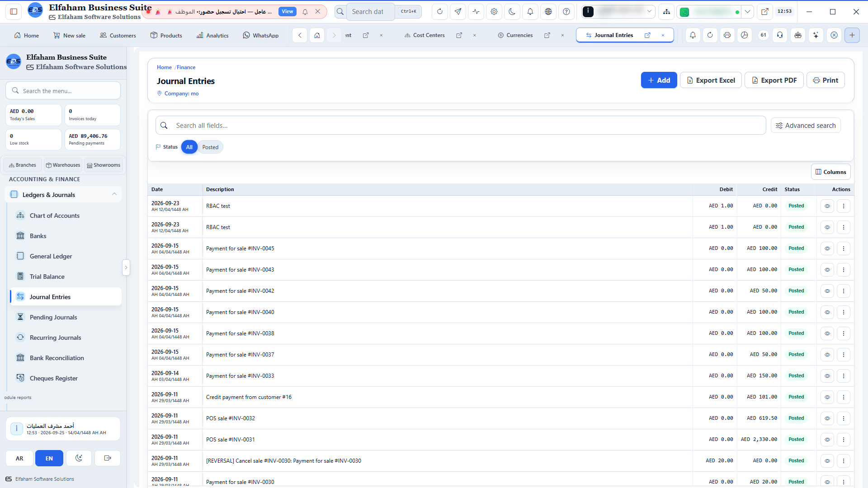Open the pie chart icon in tab bar
This screenshot has height=488, width=868.
745,35
